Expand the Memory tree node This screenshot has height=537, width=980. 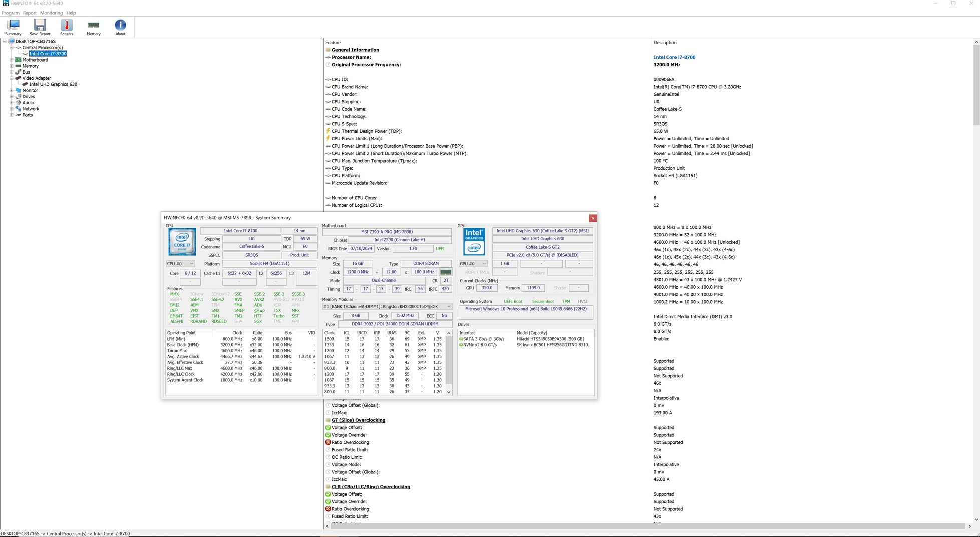(12, 66)
